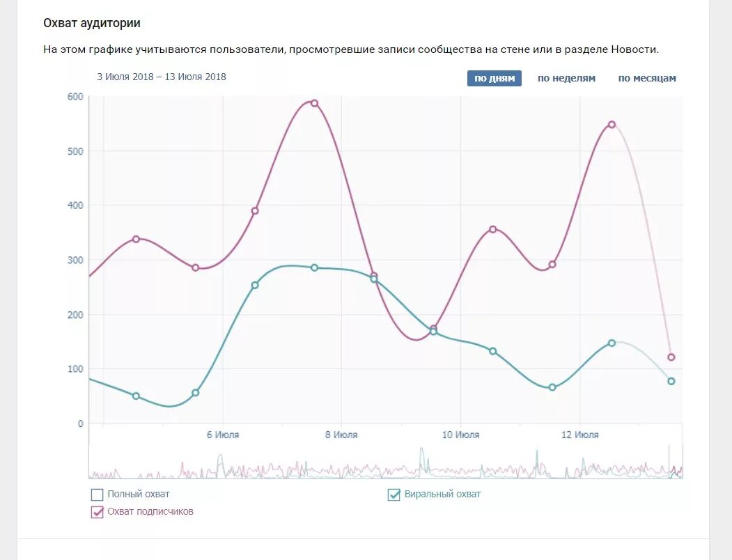Viewport: 732px width, 560px height.
Task: Click the teal data point near 130
Action: 492,351
